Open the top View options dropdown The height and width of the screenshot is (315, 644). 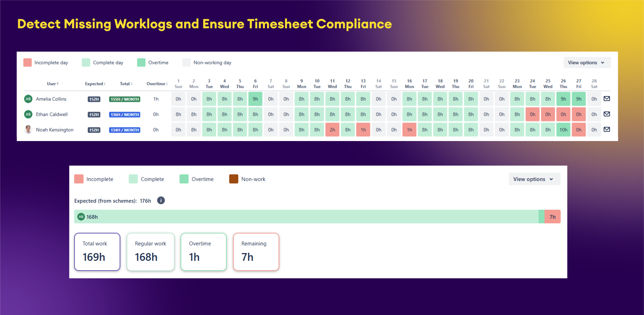coord(587,62)
